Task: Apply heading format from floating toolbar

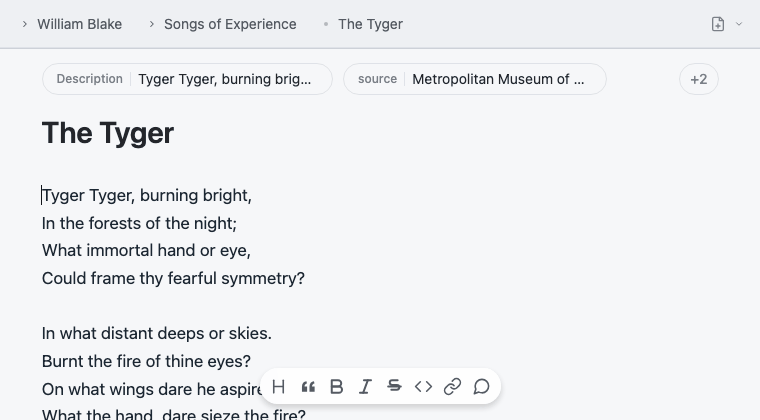Action: 279,387
